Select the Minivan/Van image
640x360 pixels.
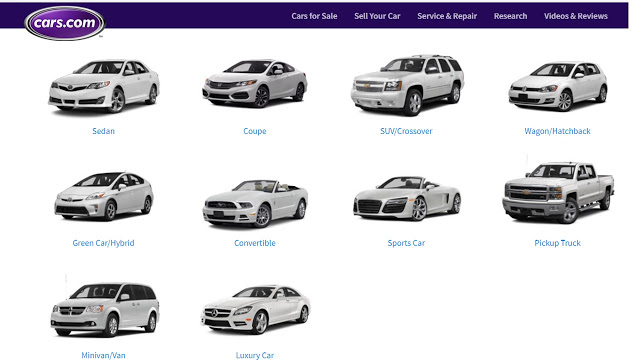pyautogui.click(x=104, y=309)
